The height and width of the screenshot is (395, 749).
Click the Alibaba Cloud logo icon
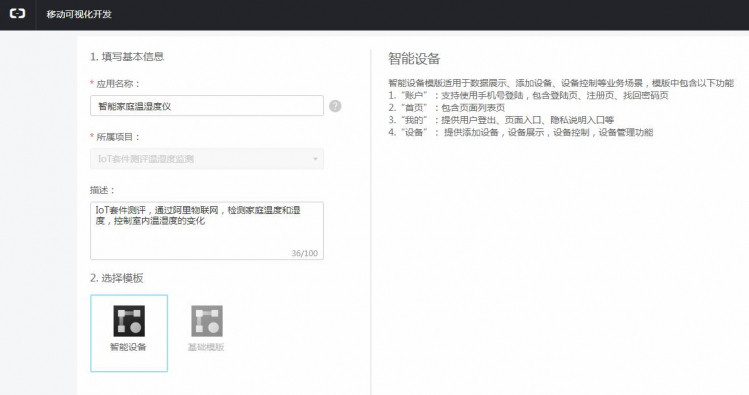point(17,14)
